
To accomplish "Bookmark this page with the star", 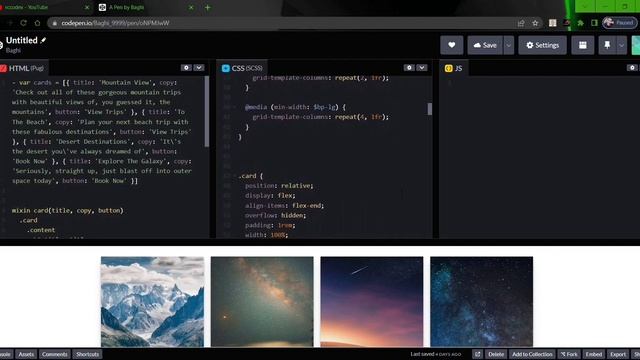I will point(535,23).
